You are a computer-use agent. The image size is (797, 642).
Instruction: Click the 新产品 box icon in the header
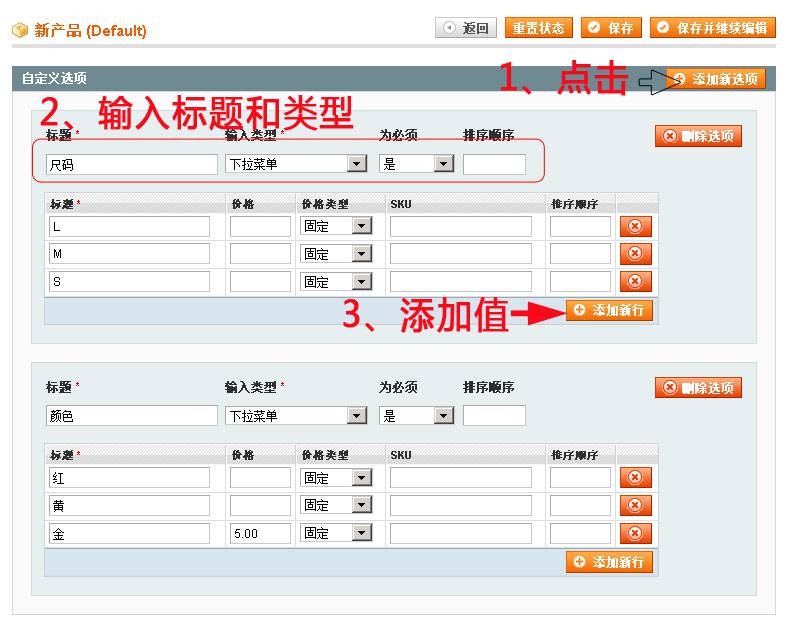[20, 30]
